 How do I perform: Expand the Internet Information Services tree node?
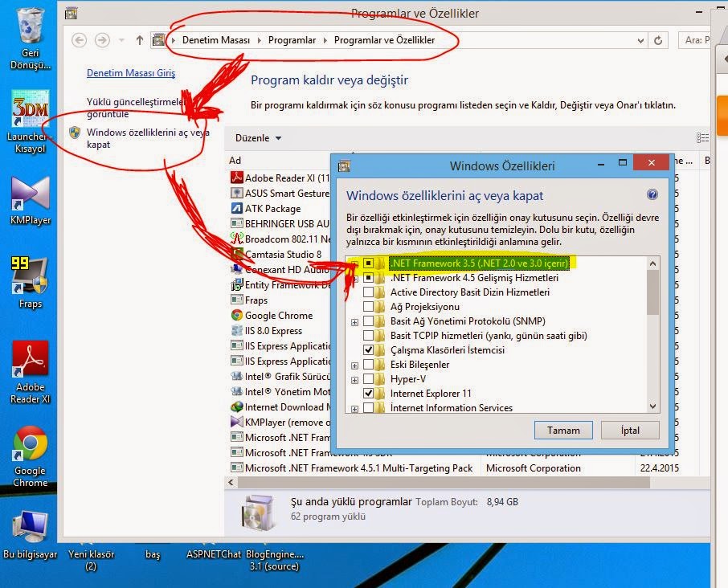tap(354, 409)
